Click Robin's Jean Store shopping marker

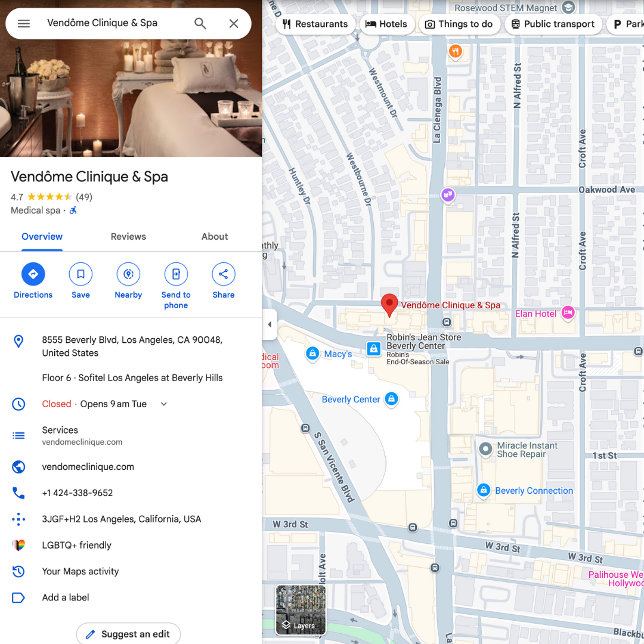coord(373,349)
